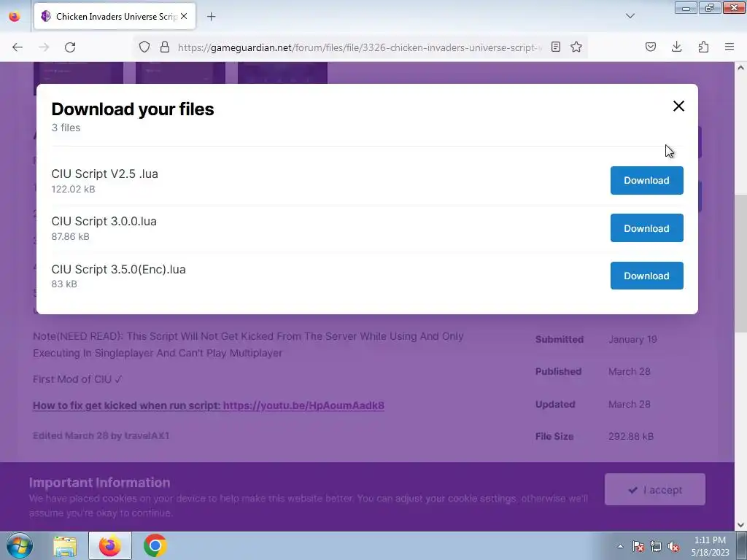This screenshot has height=560, width=747.
Task: Open the extensions puzzle icon
Action: pos(703,47)
